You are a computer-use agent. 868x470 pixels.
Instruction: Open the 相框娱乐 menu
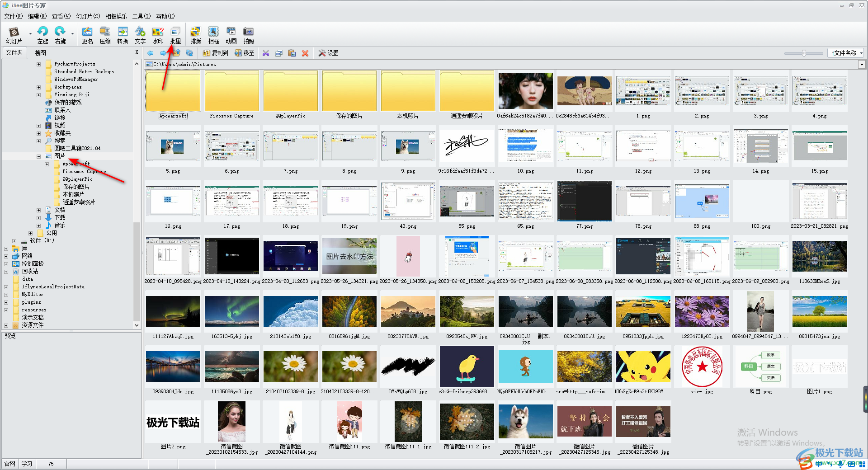[x=116, y=16]
